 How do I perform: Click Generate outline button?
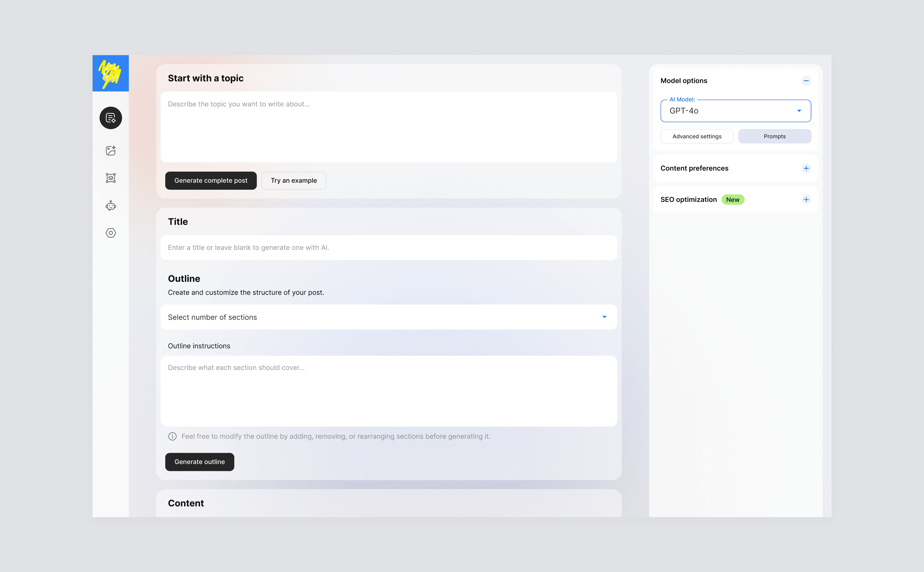(x=199, y=462)
